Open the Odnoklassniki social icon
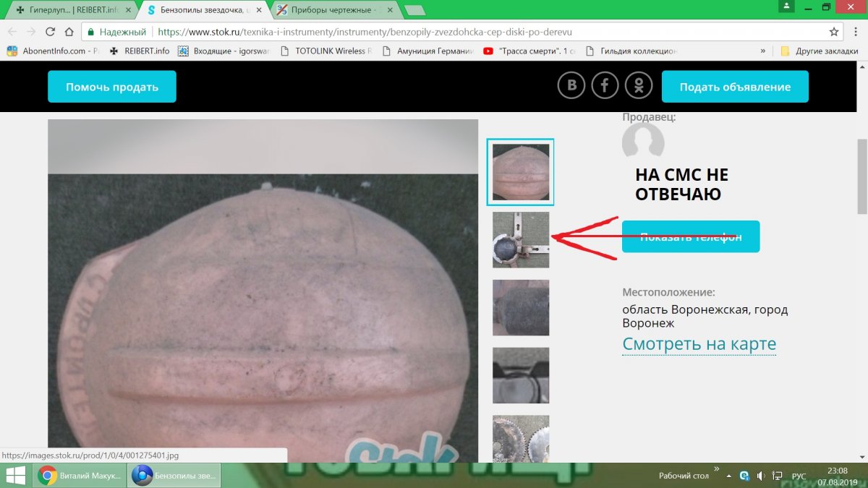This screenshot has width=868, height=488. tap(639, 86)
